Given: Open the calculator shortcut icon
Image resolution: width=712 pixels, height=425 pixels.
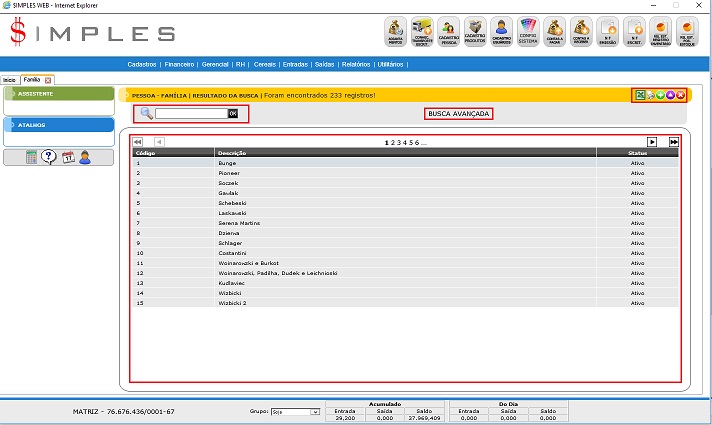Looking at the screenshot, I should click(32, 157).
